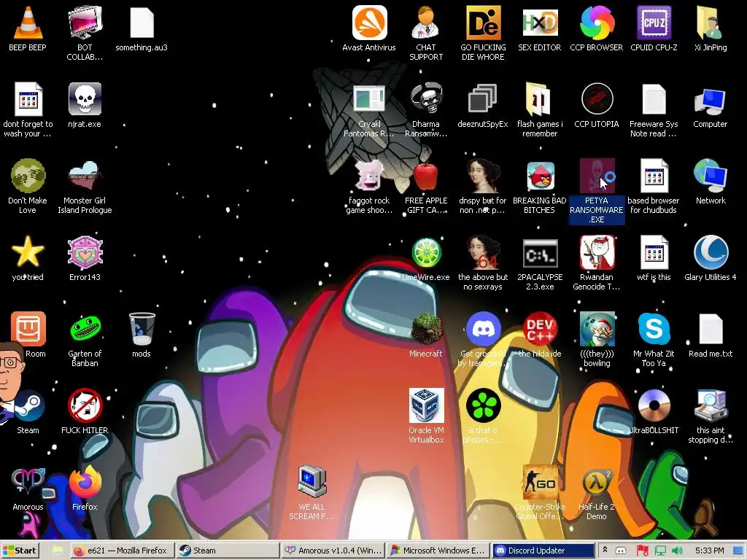This screenshot has width=747, height=560.
Task: Switch to the Steam taskbar button
Action: click(227, 551)
